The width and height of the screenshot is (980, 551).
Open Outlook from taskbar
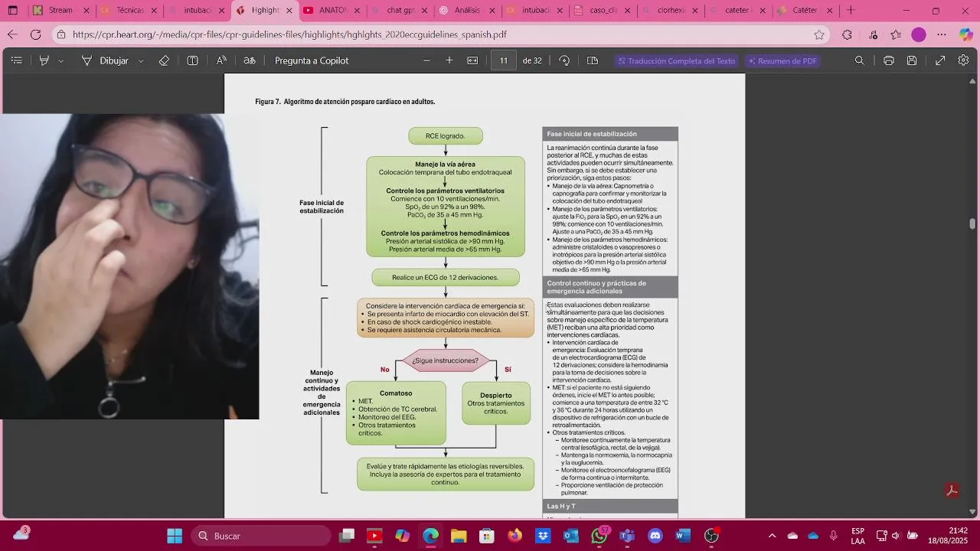pyautogui.click(x=570, y=536)
